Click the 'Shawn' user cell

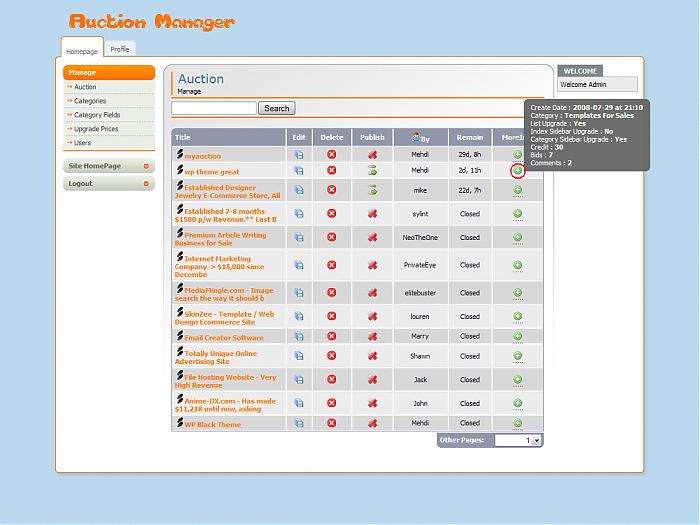[420, 356]
